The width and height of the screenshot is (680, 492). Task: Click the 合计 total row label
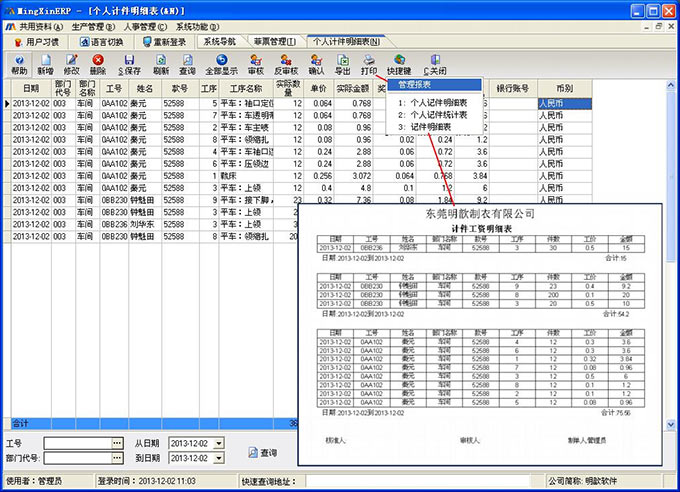[x=20, y=423]
